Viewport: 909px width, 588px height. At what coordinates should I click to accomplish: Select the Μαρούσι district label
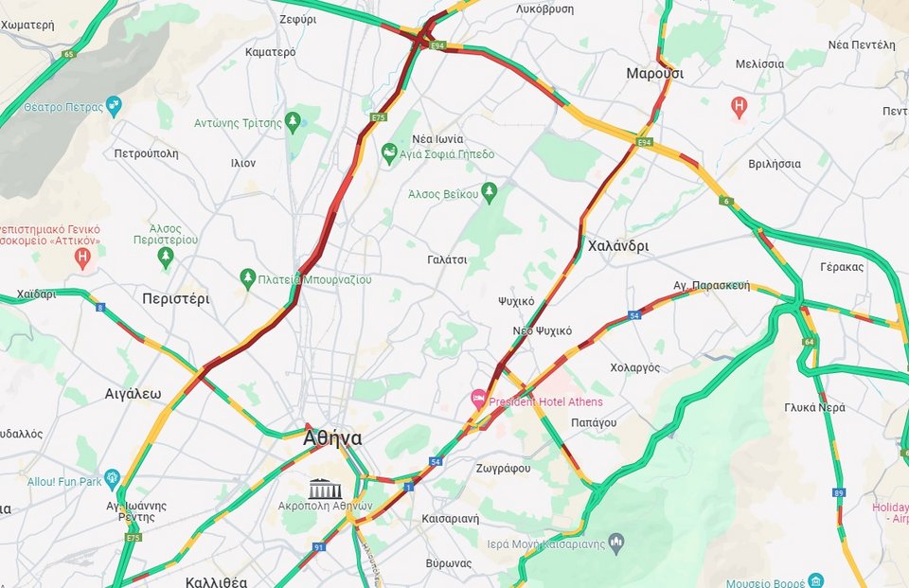point(654,74)
